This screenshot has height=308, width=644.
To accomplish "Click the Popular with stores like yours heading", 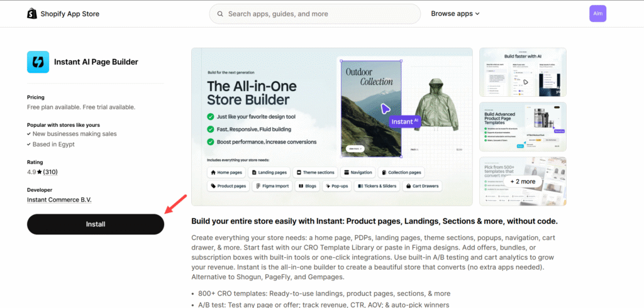I will [64, 125].
